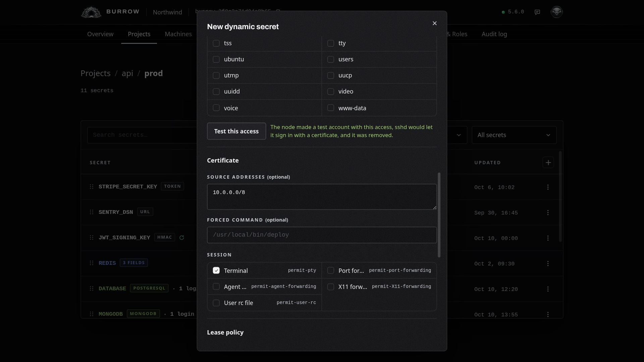Go to Projects breadcrumb link

[x=96, y=73]
